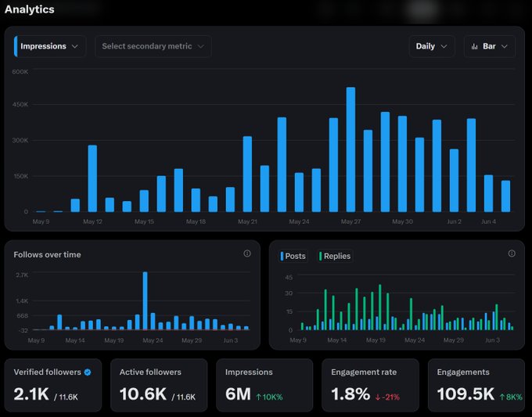Click the 2.1K verified followers value
This screenshot has width=532, height=417.
[x=31, y=394]
